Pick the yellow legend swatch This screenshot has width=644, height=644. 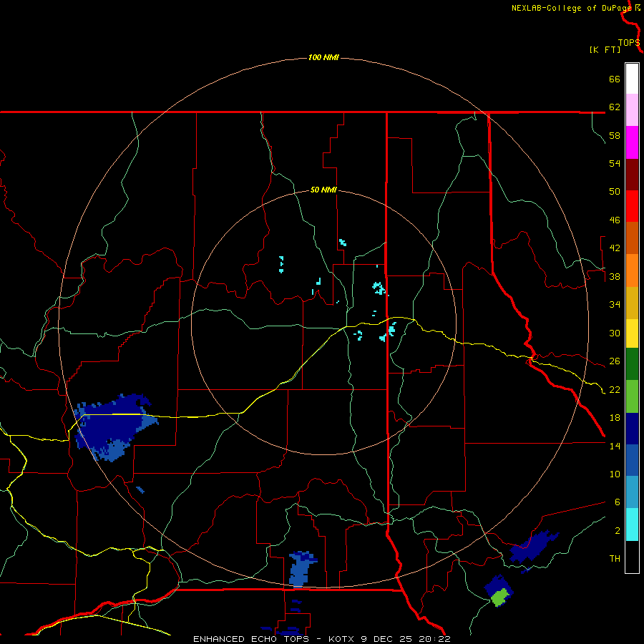[x=632, y=333]
